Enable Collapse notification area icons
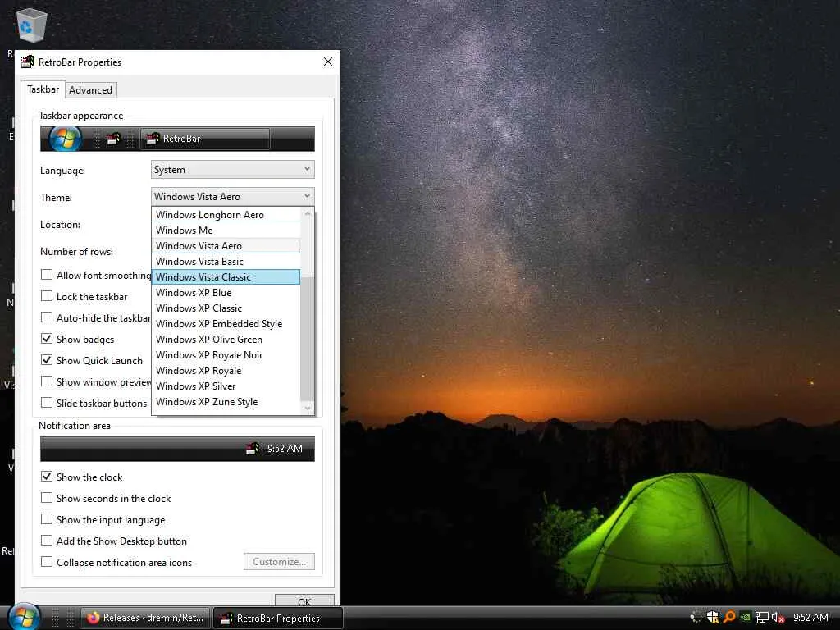Viewport: 840px width, 630px height. (47, 562)
